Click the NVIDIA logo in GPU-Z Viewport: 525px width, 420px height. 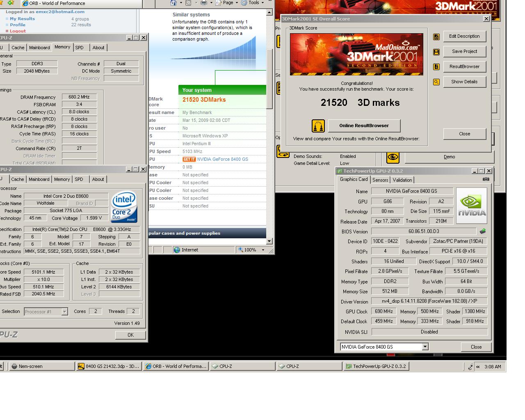tap(472, 206)
